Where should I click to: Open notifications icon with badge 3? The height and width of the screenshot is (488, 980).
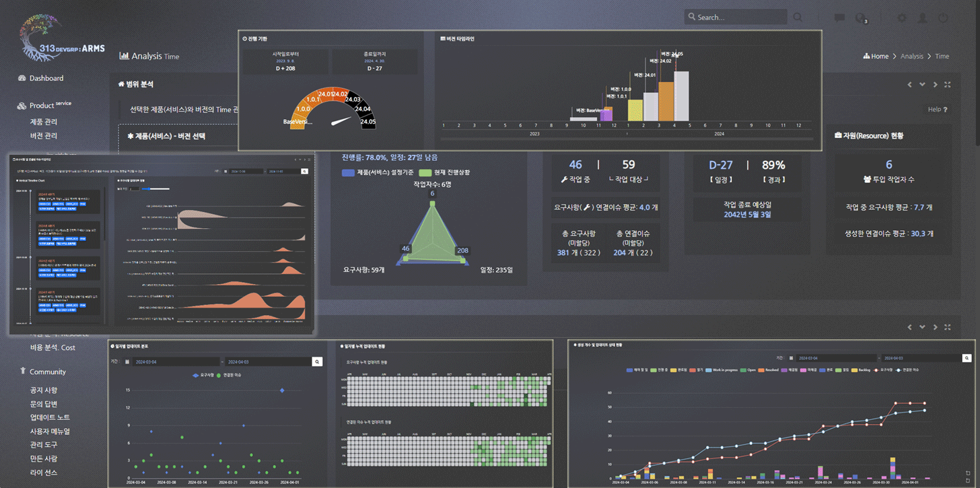pyautogui.click(x=860, y=18)
